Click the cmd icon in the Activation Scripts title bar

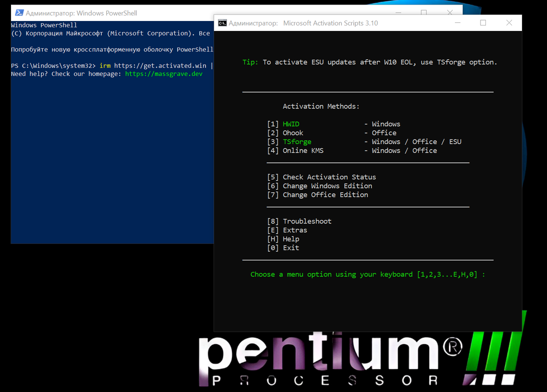[222, 23]
